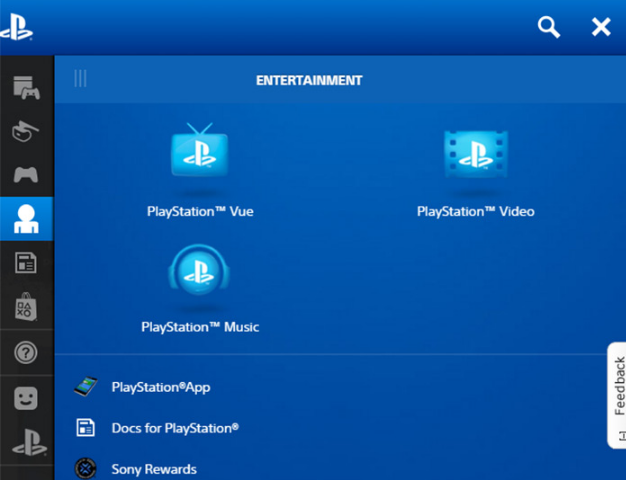Open the news page icon in sidebar
626x480 pixels.
point(26,263)
